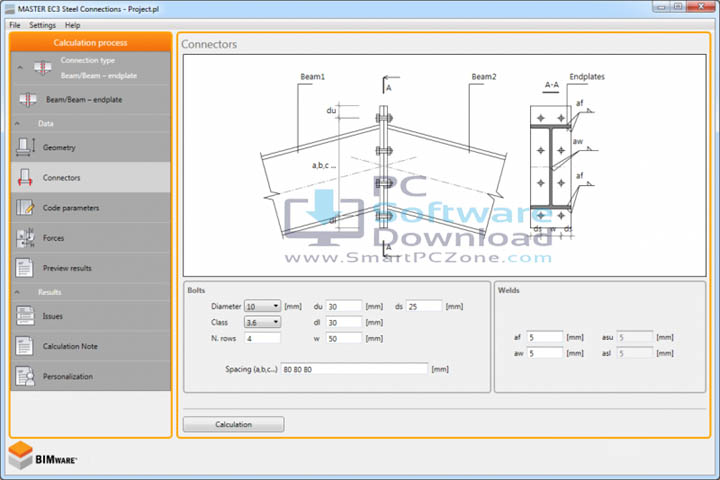Click the Spacing (a,b,c...) input field
Viewport: 720px width, 480px height.
click(354, 369)
